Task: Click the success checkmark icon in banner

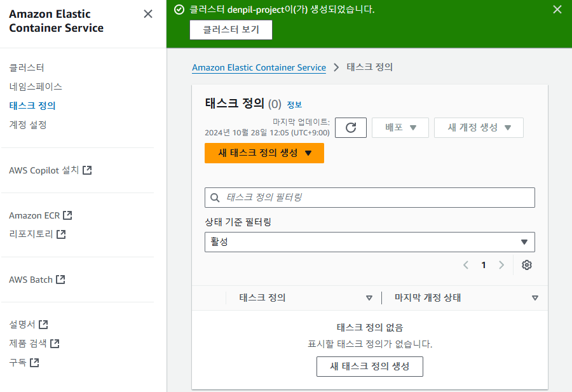Action: point(179,10)
